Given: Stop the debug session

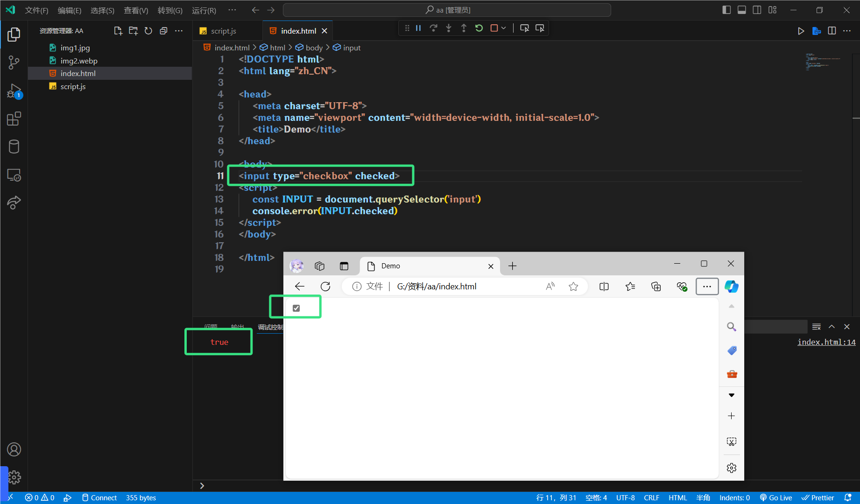Looking at the screenshot, I should coord(494,28).
